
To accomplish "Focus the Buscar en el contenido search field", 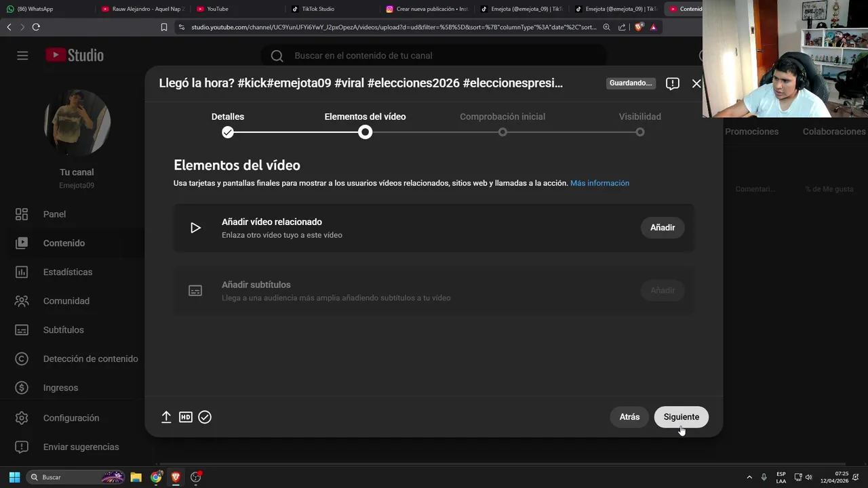I will pos(434,56).
